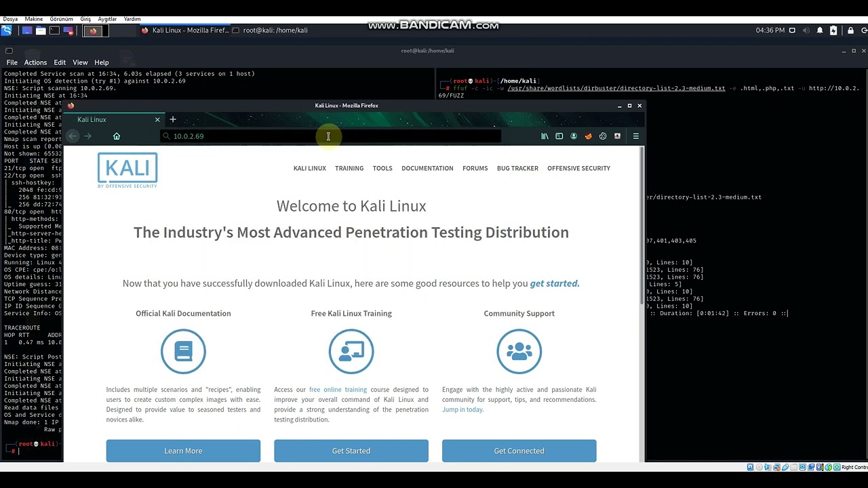868x488 pixels.
Task: Open the TRAINING nav link
Action: (x=349, y=168)
